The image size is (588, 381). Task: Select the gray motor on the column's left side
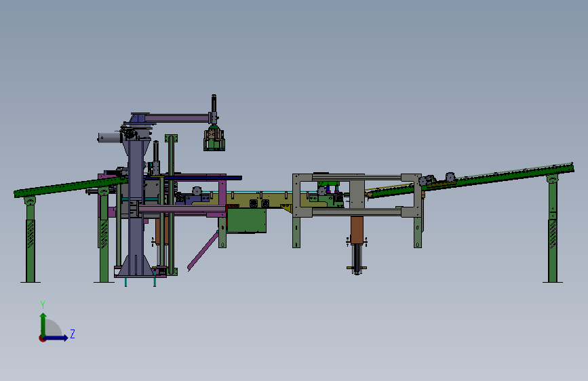tap(109, 138)
